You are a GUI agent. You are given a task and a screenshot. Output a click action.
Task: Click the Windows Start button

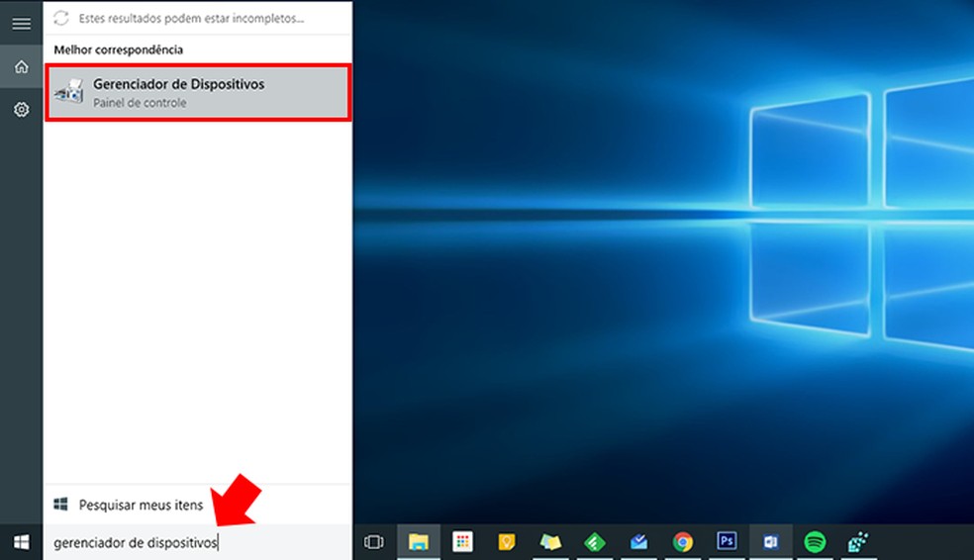pyautogui.click(x=21, y=542)
